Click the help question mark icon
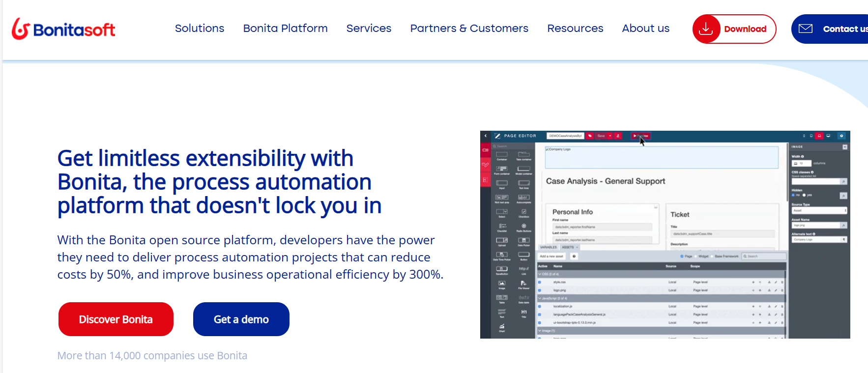Image resolution: width=868 pixels, height=373 pixels. click(x=841, y=136)
